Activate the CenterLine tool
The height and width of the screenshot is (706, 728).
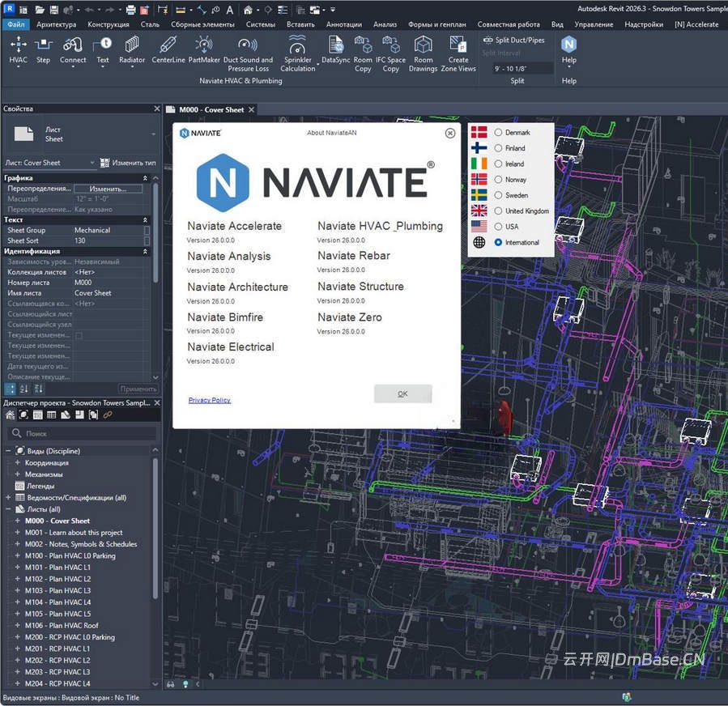(168, 50)
